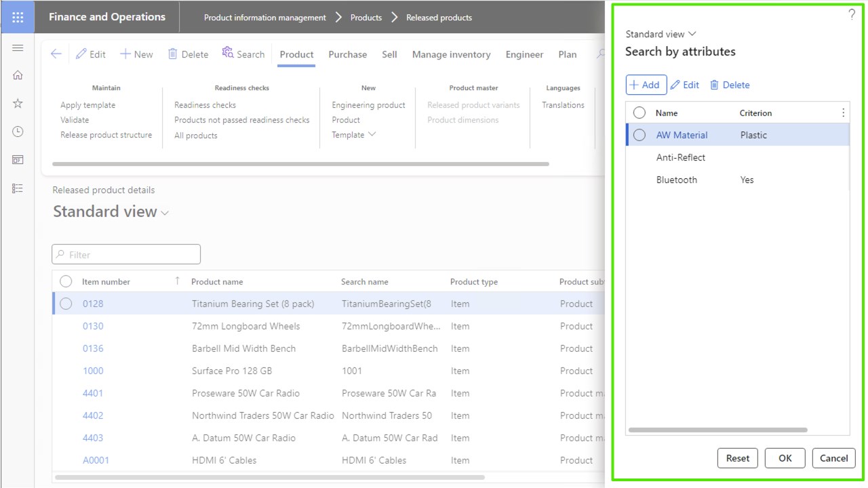Image resolution: width=868 pixels, height=488 pixels.
Task: Open the help question mark icon
Action: pos(852,15)
